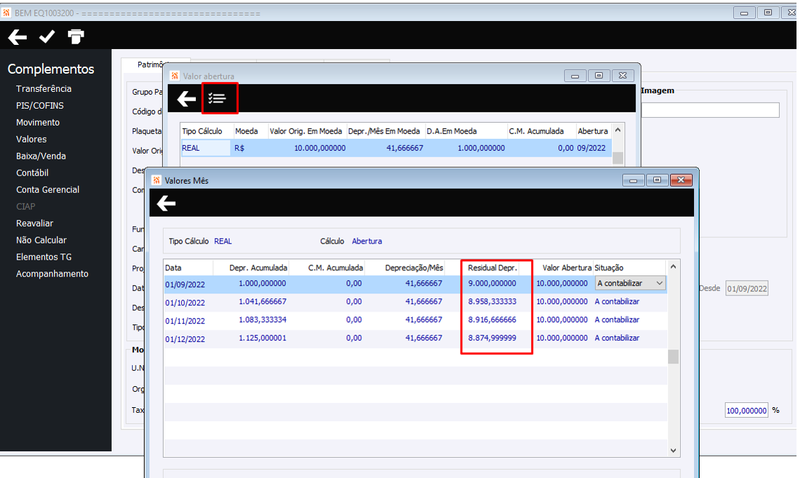Click the back arrow in main toolbar

17,37
